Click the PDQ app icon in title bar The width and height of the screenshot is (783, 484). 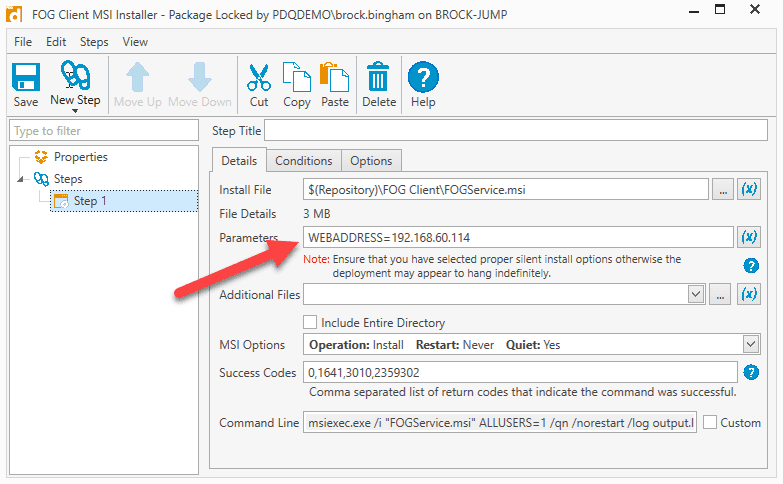[x=14, y=14]
